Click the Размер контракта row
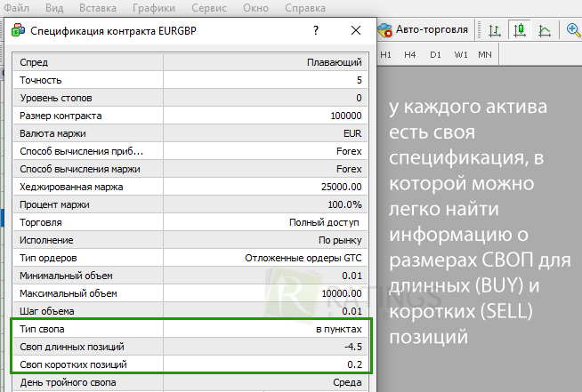This screenshot has height=392, width=582. 190,116
